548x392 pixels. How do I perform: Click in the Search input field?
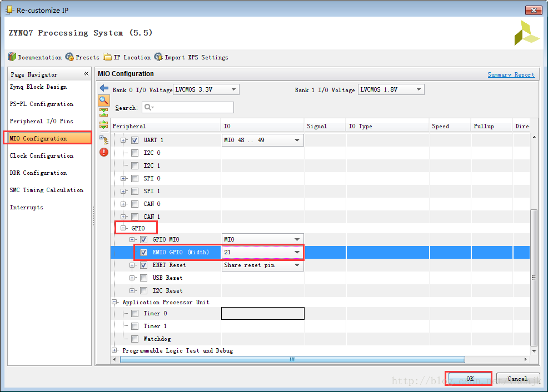coord(188,108)
